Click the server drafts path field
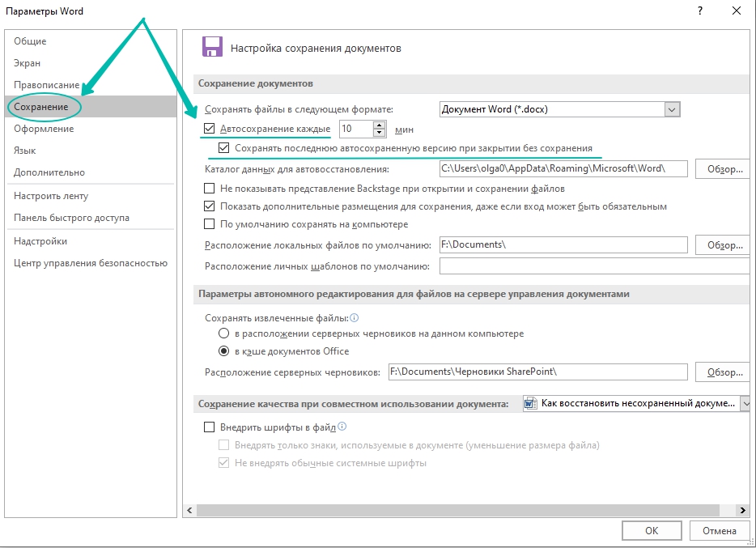This screenshot has height=548, width=756. tap(538, 372)
